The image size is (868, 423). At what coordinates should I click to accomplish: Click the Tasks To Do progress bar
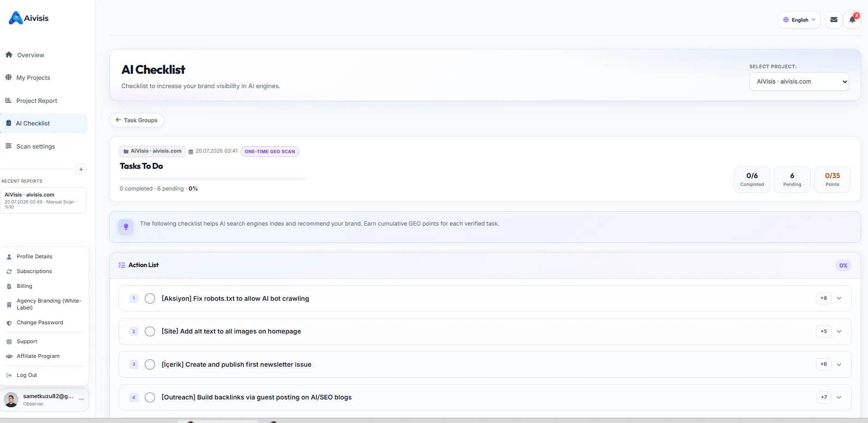[x=213, y=179]
